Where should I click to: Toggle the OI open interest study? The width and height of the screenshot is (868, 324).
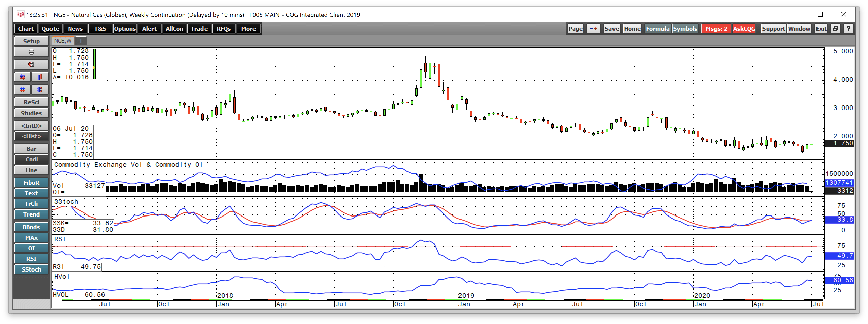[x=31, y=248]
